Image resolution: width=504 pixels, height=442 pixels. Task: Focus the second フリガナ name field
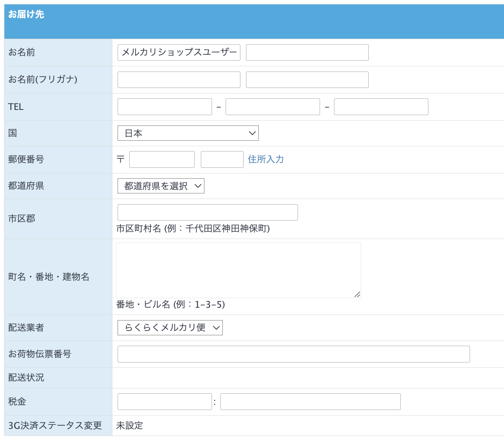[x=307, y=80]
